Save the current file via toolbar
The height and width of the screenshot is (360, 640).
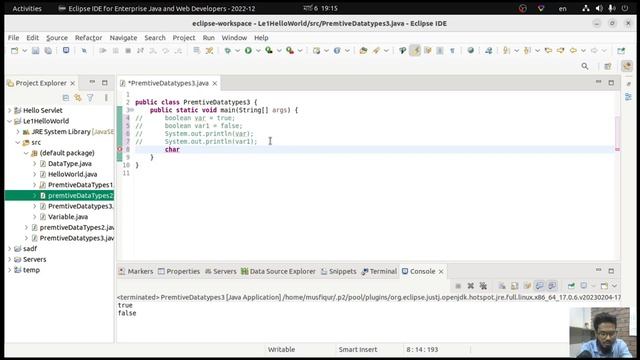point(36,51)
